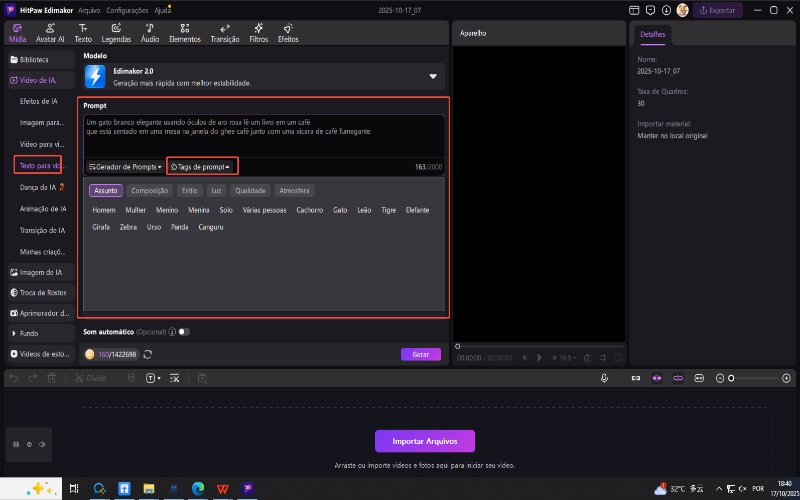
Task: Open the Transição tool
Action: [x=224, y=33]
